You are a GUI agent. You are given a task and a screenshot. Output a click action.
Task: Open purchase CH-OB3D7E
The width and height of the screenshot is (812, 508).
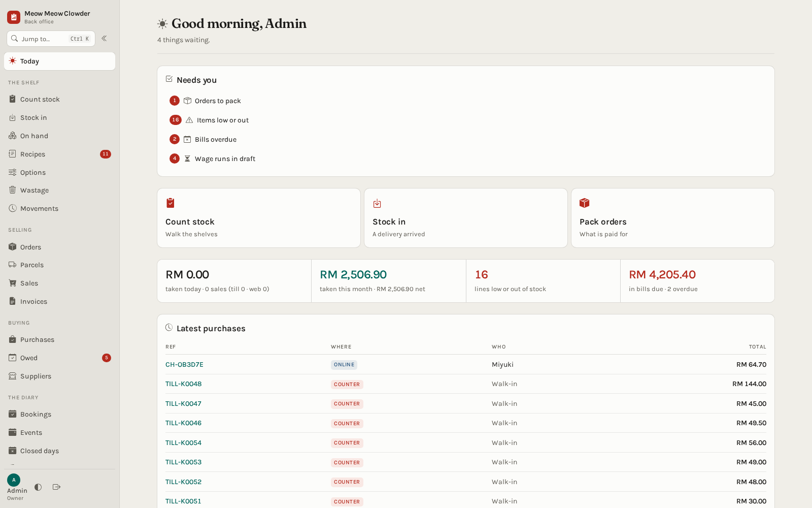tap(184, 365)
